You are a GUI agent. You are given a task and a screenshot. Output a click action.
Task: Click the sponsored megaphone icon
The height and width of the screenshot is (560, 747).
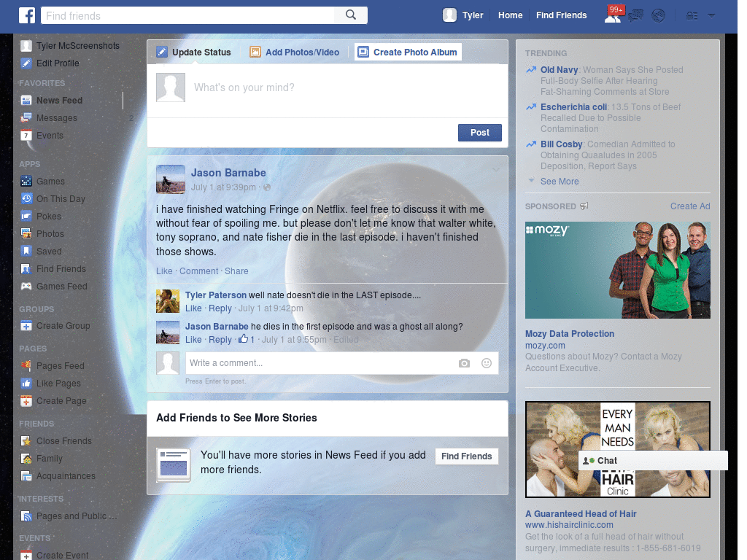click(584, 206)
